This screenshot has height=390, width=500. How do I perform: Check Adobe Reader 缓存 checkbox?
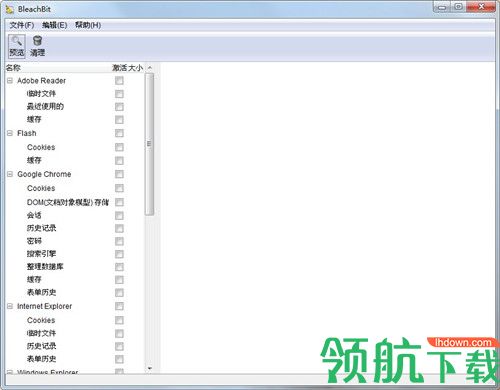click(119, 120)
